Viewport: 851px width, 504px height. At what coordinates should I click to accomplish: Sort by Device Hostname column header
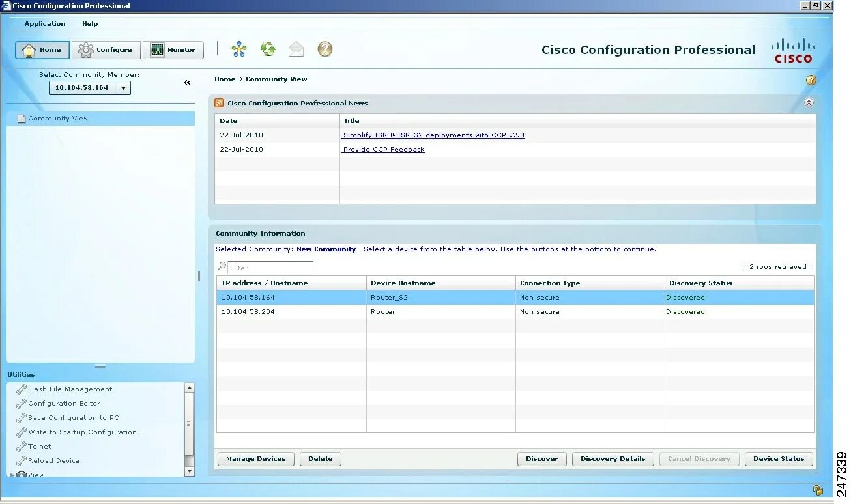pyautogui.click(x=441, y=283)
